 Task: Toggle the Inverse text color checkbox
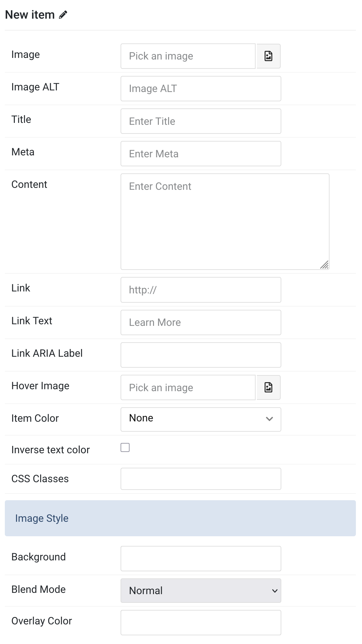point(125,447)
